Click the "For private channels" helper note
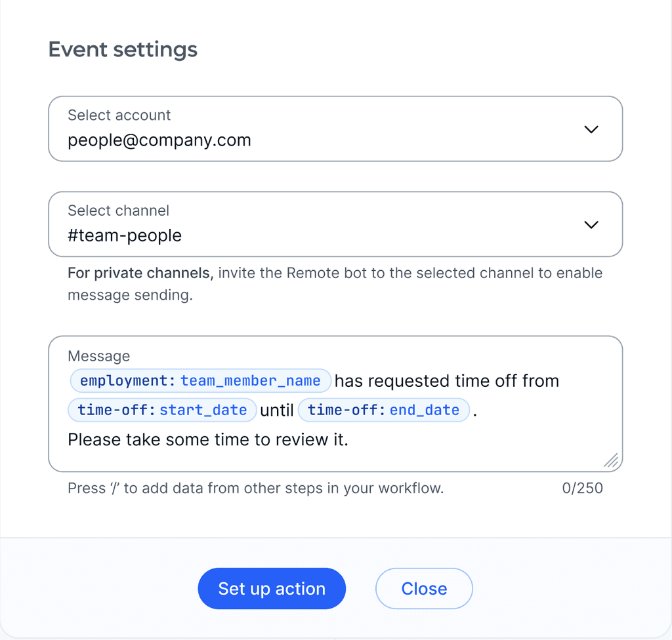Viewport: 672px width, 640px height. tap(335, 284)
